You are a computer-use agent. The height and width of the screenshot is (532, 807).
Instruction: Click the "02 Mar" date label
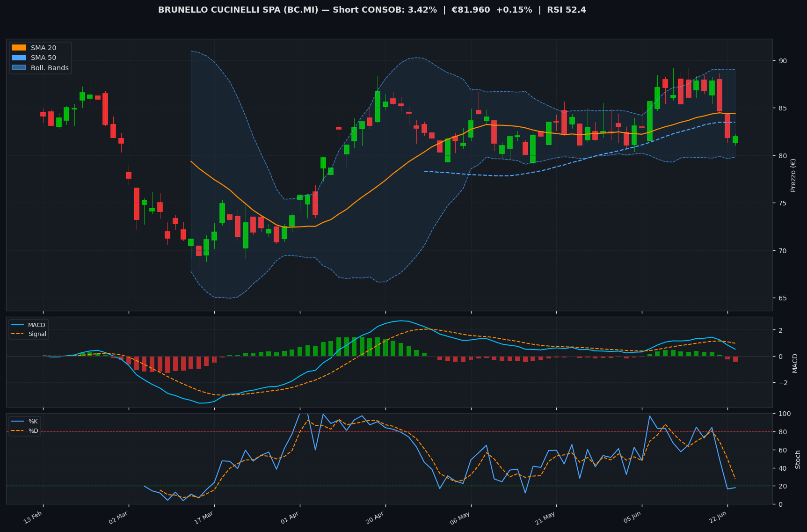click(x=118, y=517)
